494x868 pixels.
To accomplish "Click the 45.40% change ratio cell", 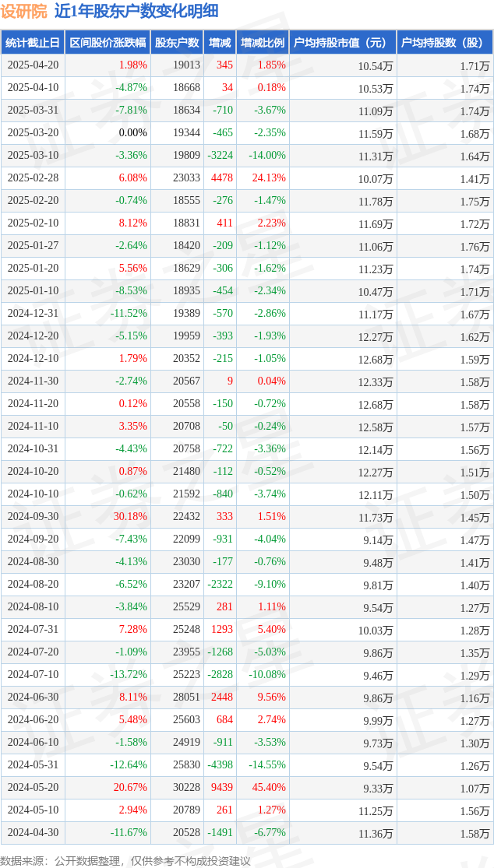I will point(269,788).
